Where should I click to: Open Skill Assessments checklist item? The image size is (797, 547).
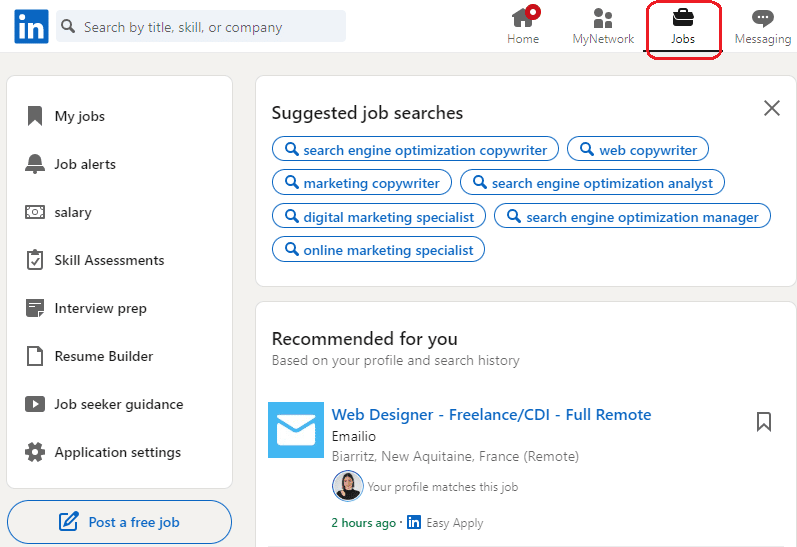(x=95, y=260)
